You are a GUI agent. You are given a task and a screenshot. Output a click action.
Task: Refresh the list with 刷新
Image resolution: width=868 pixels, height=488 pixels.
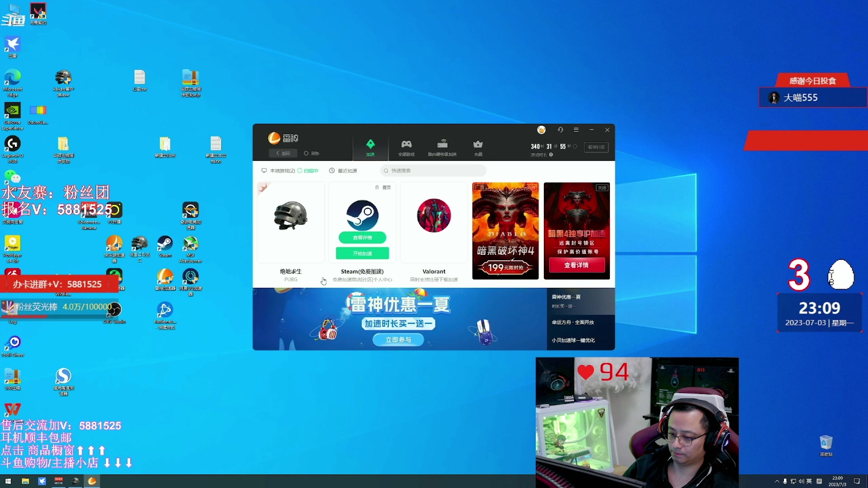pos(311,153)
